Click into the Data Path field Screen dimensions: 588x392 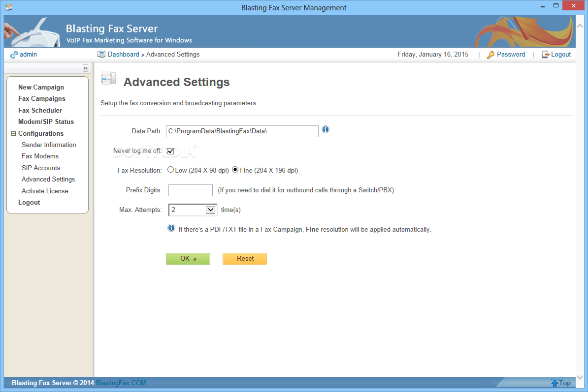point(242,131)
